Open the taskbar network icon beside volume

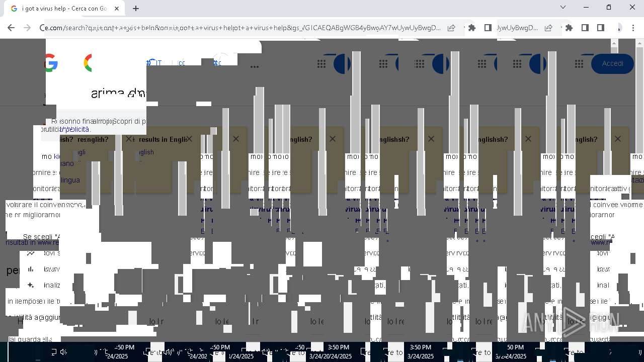tap(53, 352)
